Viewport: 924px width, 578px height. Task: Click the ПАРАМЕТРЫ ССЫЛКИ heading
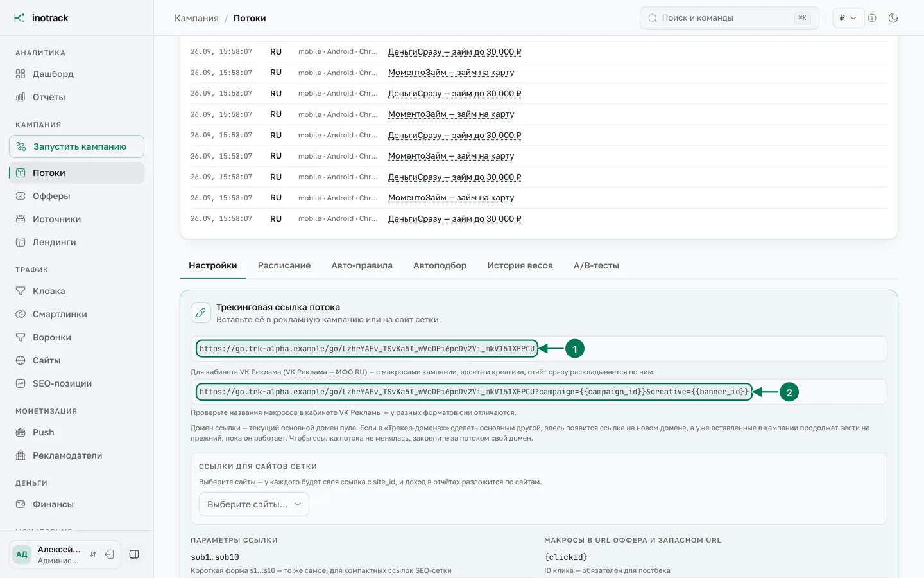[x=234, y=540]
